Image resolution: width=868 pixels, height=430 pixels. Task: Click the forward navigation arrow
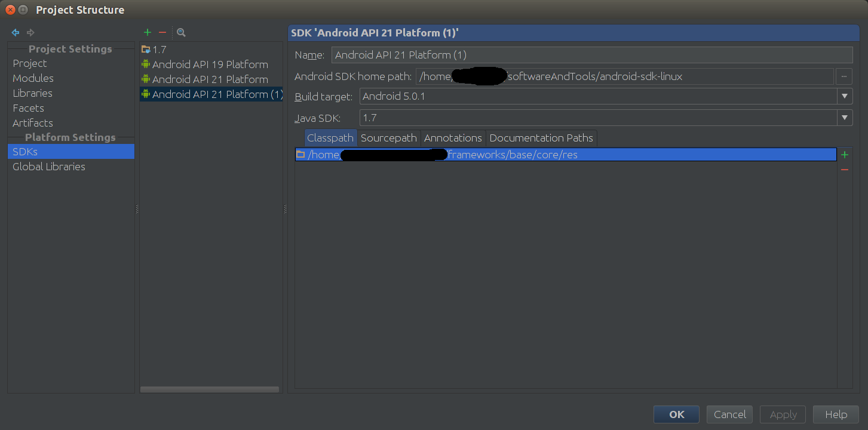tap(30, 32)
